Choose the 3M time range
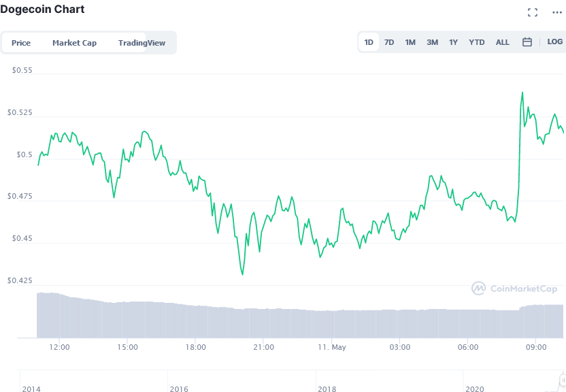This screenshot has width=566, height=392. pos(432,42)
